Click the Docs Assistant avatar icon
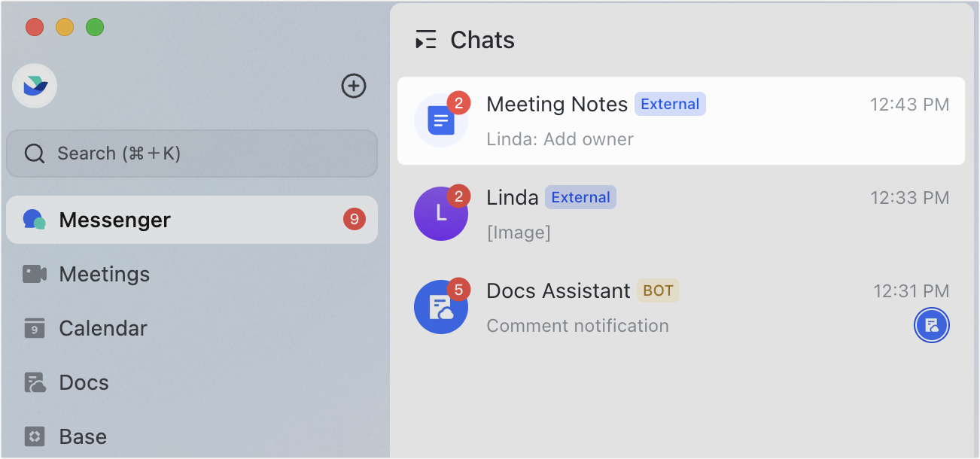The width and height of the screenshot is (980, 459). [441, 307]
